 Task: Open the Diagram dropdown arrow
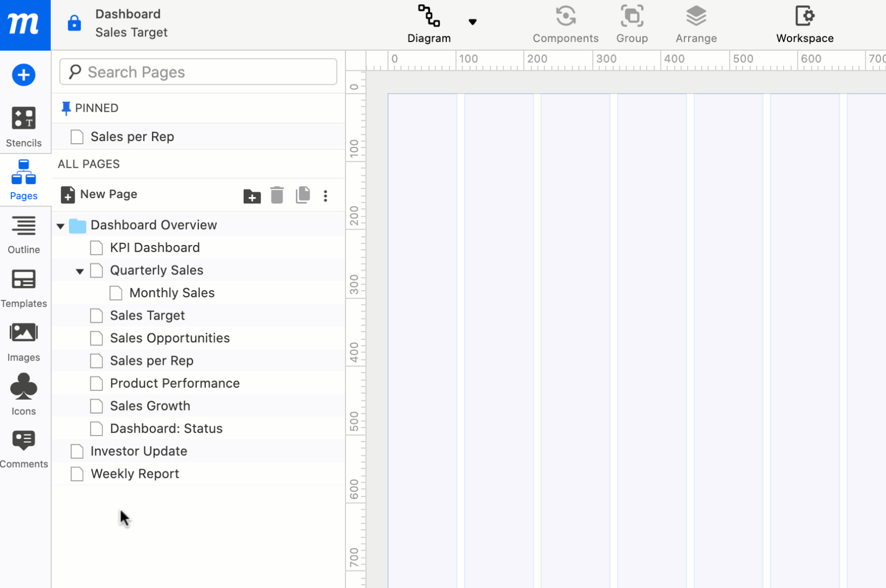[x=473, y=22]
